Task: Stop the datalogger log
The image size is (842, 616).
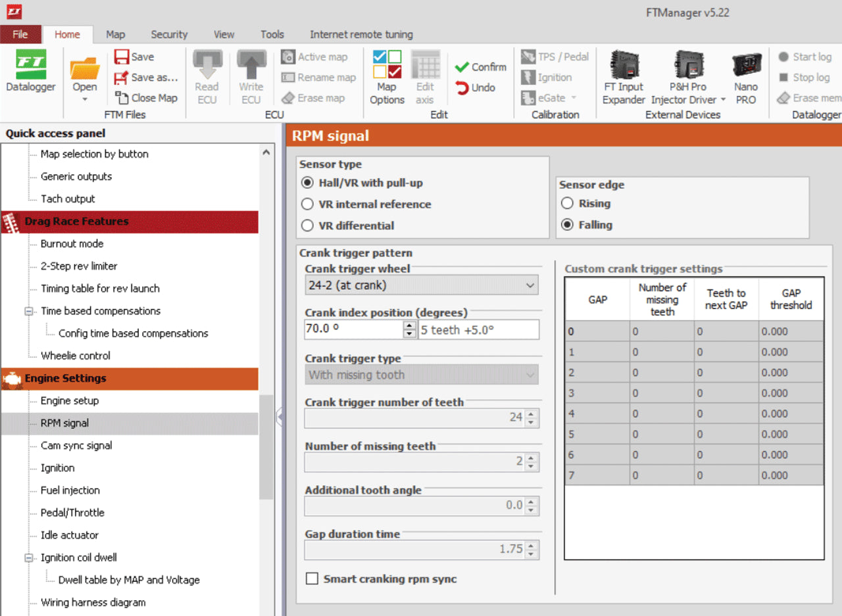Action: pyautogui.click(x=804, y=78)
